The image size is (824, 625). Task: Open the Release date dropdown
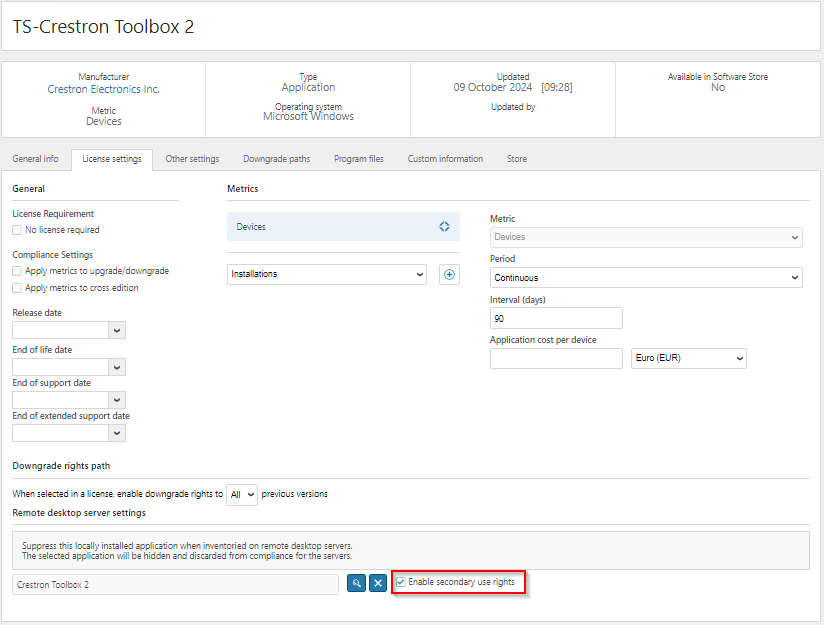[117, 330]
